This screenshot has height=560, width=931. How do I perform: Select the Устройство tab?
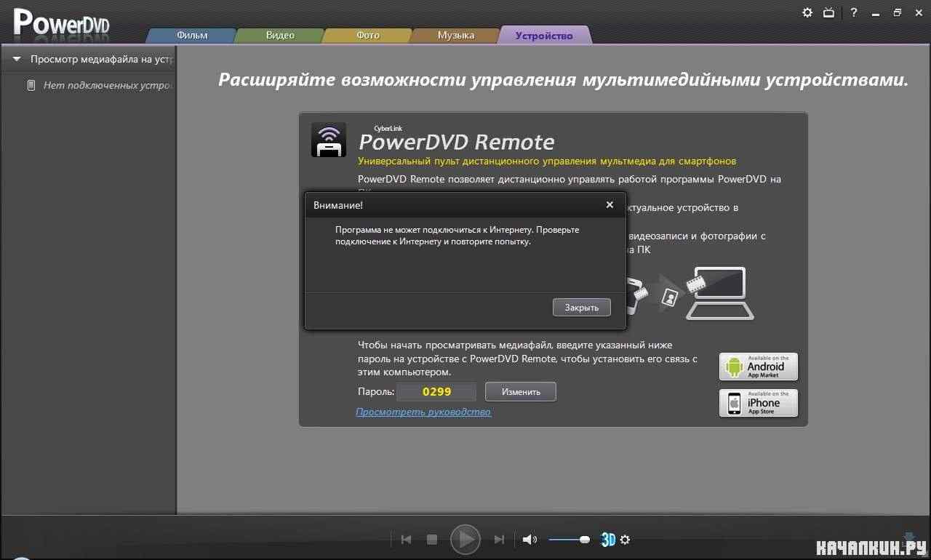coord(544,36)
